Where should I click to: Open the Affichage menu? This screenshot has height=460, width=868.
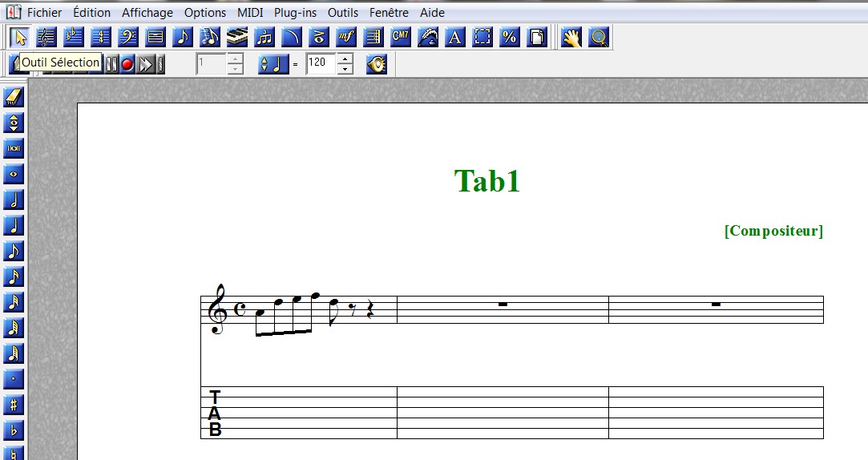point(147,13)
